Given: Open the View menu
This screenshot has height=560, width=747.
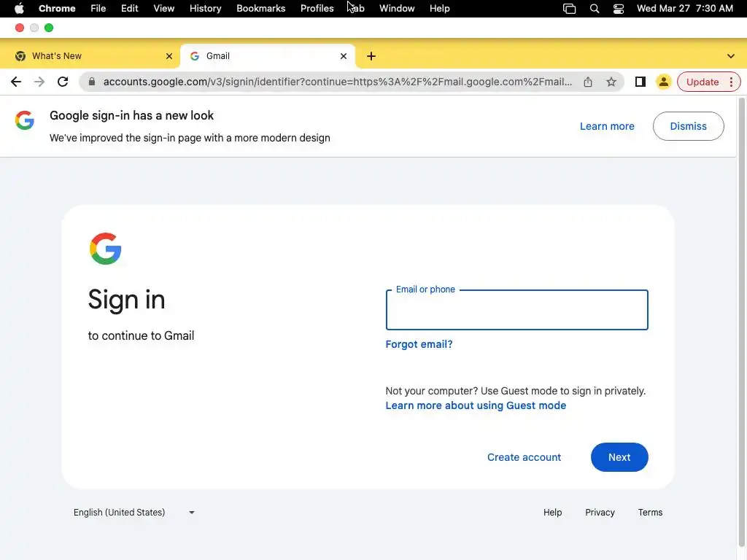Looking at the screenshot, I should point(164,8).
